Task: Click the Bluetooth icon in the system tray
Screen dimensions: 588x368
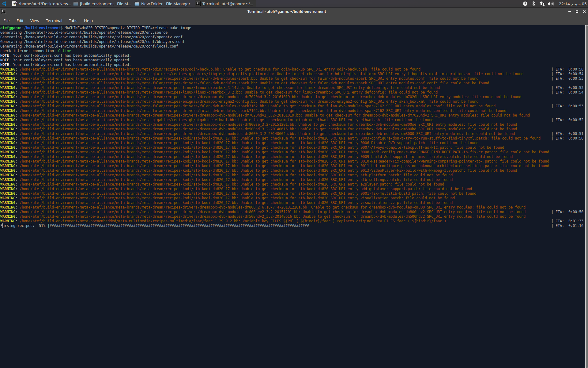Action: tap(534, 4)
